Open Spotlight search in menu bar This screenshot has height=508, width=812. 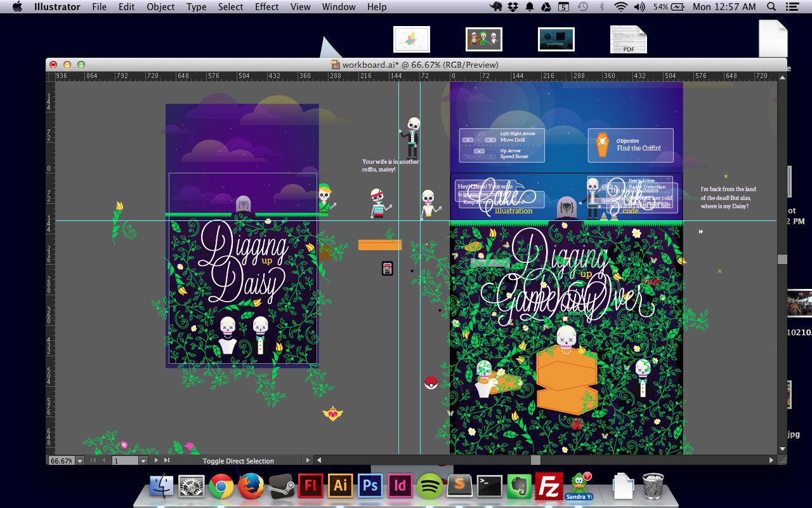tap(771, 7)
